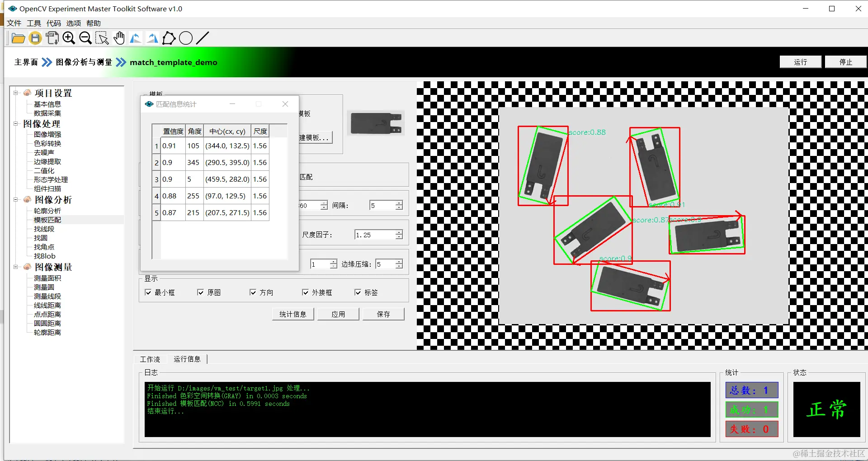
Task: Click the 图像测量 tree node icon
Action: [28, 267]
